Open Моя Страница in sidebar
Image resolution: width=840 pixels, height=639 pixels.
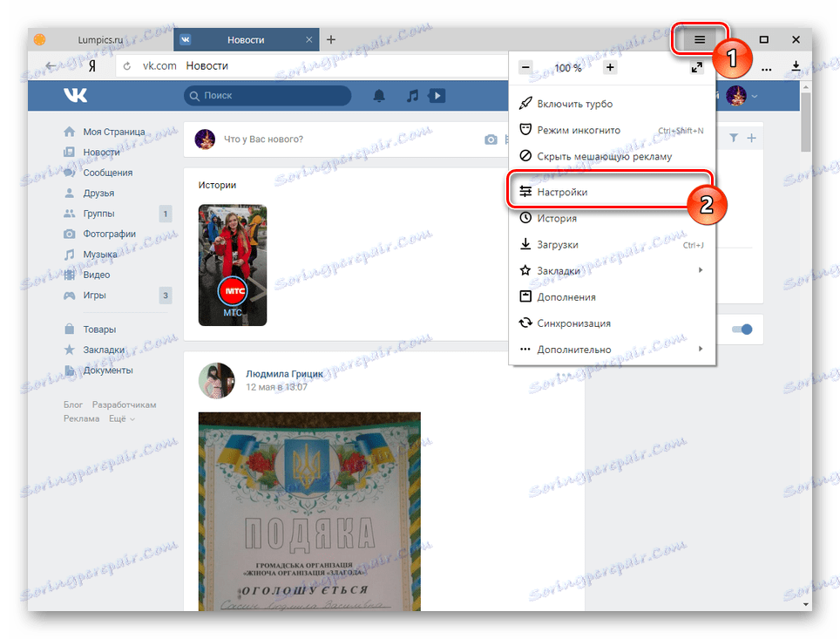coord(113,132)
